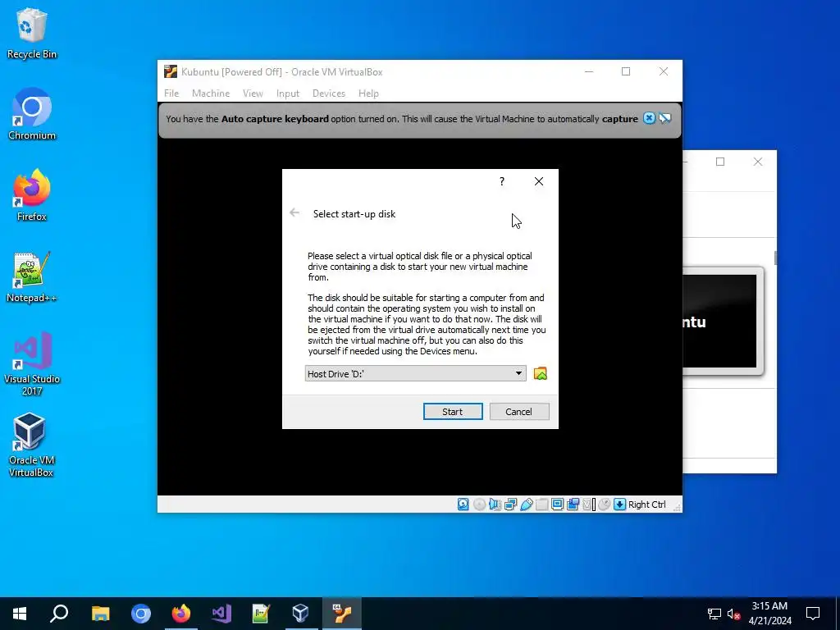Click the Visual Studio taskbar icon
The image size is (840, 630).
[x=221, y=614]
